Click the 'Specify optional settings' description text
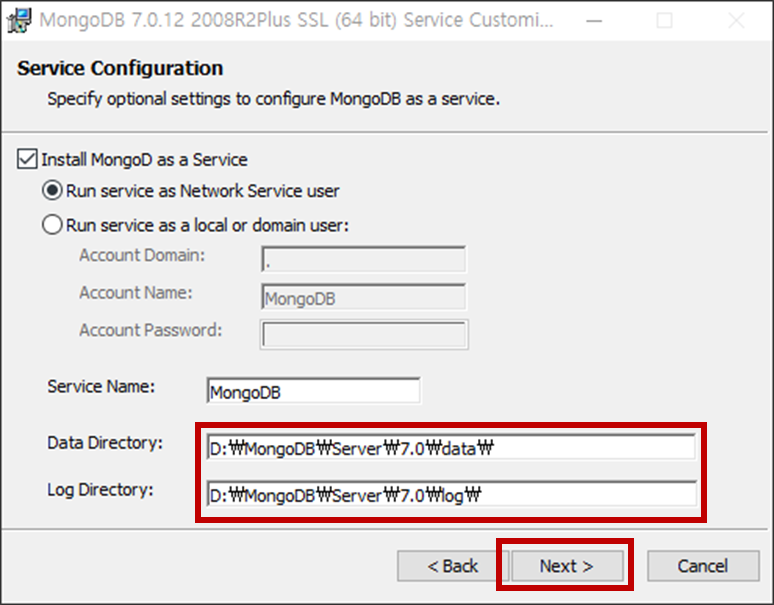 click(273, 99)
